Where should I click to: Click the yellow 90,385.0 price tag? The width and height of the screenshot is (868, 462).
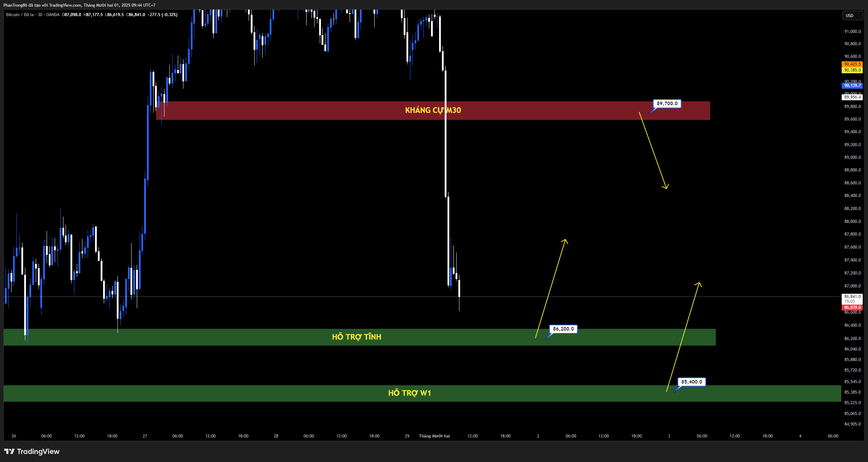tap(852, 70)
